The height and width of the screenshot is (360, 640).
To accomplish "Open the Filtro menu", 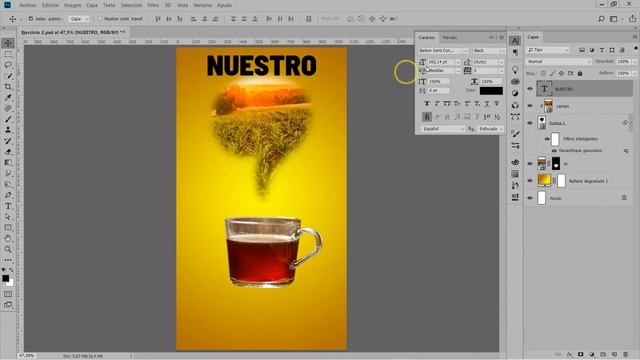I will click(x=153, y=5).
